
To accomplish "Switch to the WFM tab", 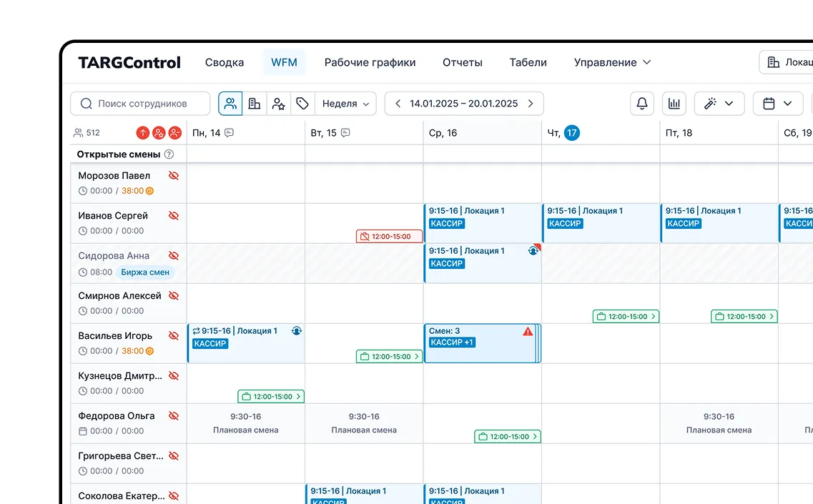I will point(284,62).
